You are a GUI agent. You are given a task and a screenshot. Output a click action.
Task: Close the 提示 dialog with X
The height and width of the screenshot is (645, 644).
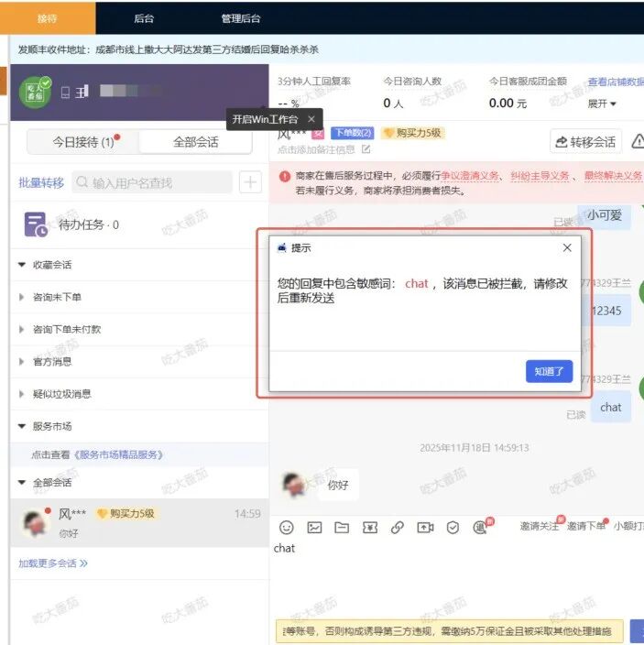point(567,247)
